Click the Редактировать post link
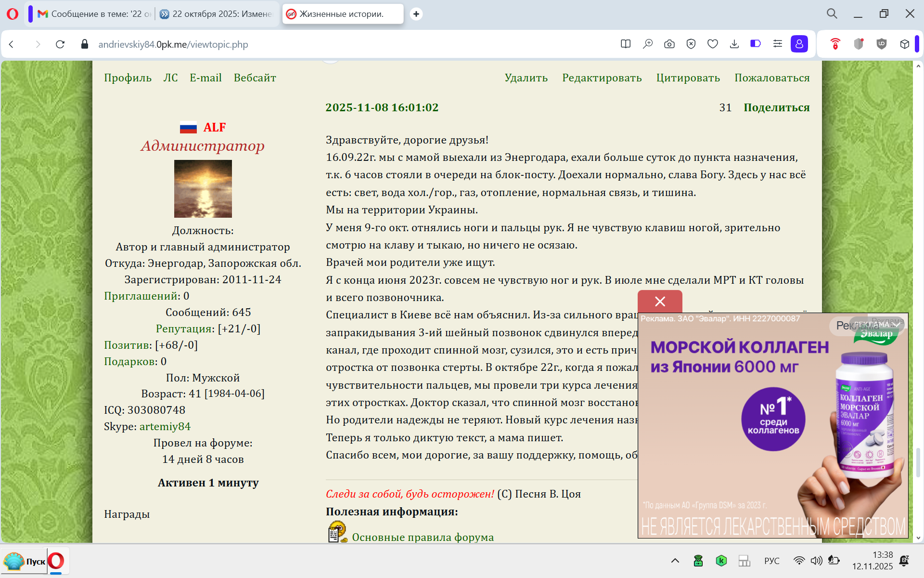This screenshot has height=578, width=924. 602,78
